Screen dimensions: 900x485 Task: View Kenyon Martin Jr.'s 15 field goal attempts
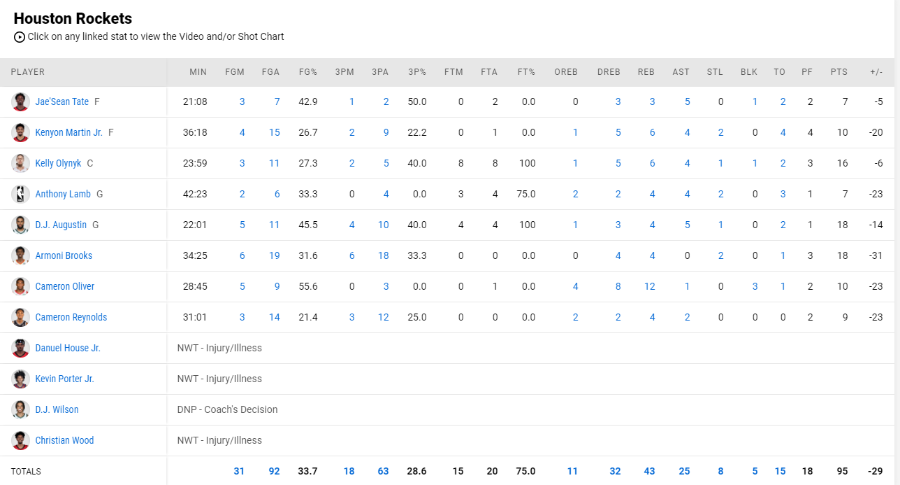click(274, 133)
